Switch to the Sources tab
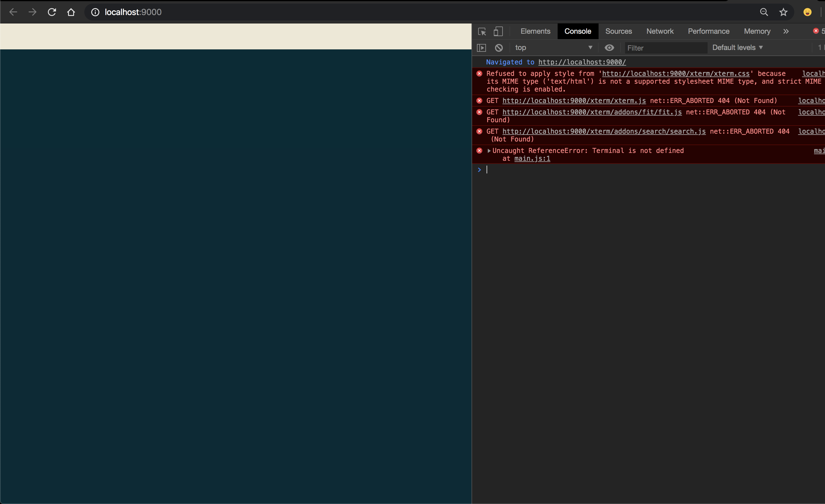The width and height of the screenshot is (825, 504). tap(618, 31)
